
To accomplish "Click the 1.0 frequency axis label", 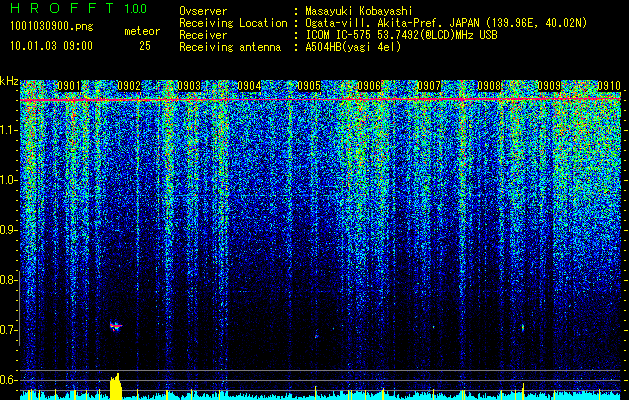I will [9, 180].
